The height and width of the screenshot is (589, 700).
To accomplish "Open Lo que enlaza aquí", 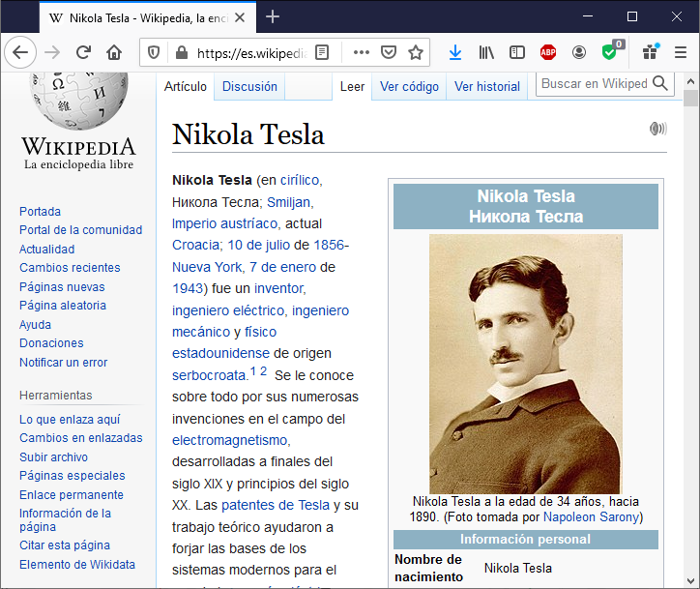I will coord(70,420).
